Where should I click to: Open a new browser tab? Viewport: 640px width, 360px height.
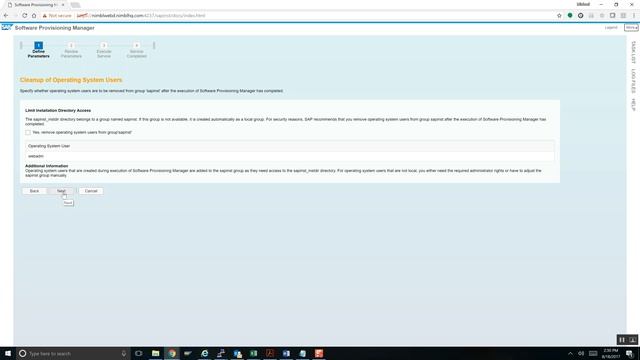(x=75, y=5)
